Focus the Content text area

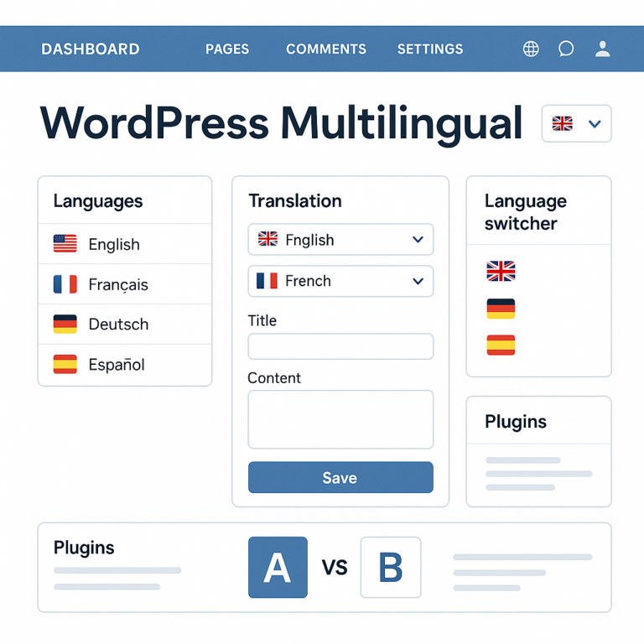tap(340, 419)
